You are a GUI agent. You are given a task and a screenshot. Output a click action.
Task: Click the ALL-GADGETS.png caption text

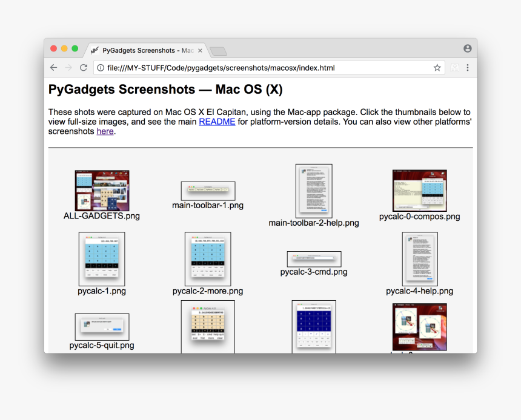click(102, 216)
